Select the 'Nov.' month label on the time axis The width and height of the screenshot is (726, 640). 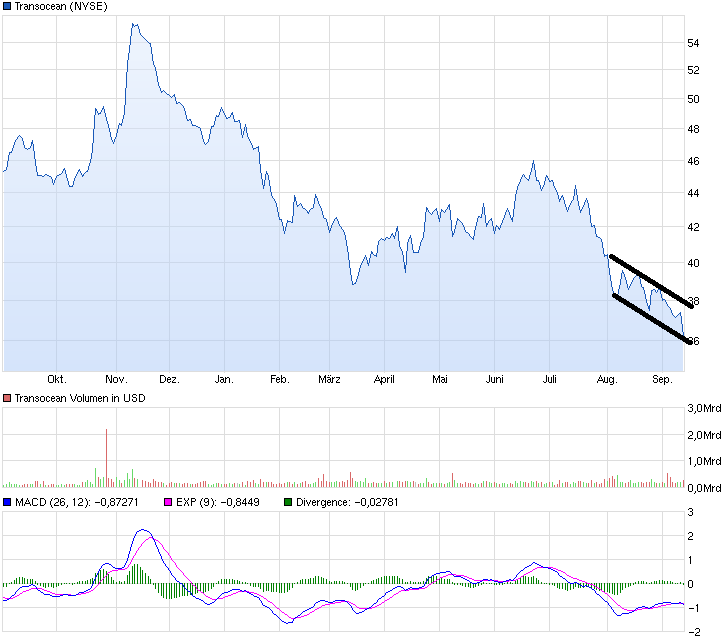point(116,380)
